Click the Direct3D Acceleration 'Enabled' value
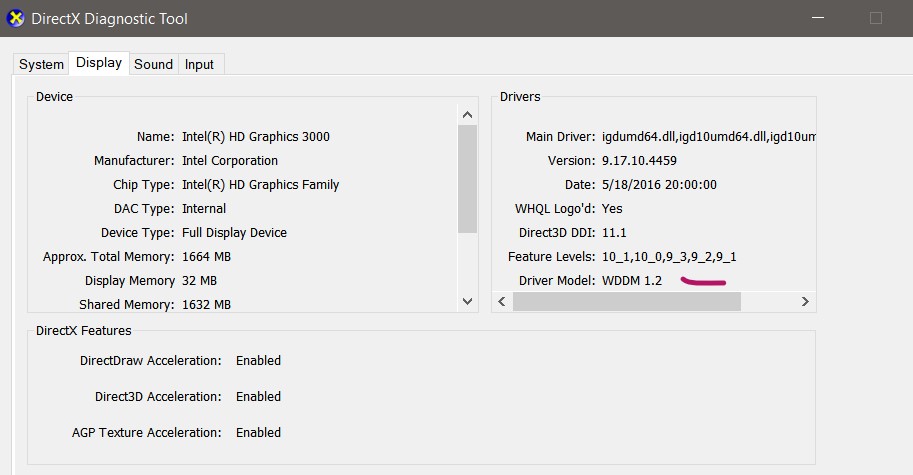Image resolution: width=913 pixels, height=475 pixels. click(259, 396)
